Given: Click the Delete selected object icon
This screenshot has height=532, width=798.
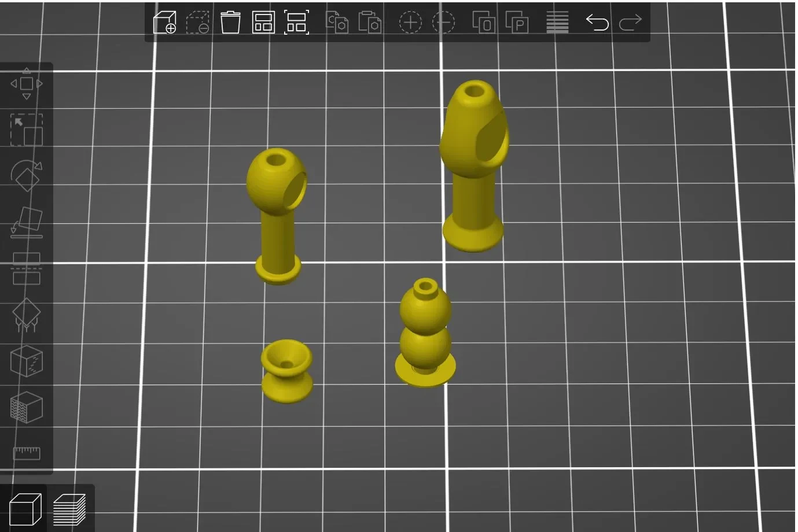Looking at the screenshot, I should point(197,23).
